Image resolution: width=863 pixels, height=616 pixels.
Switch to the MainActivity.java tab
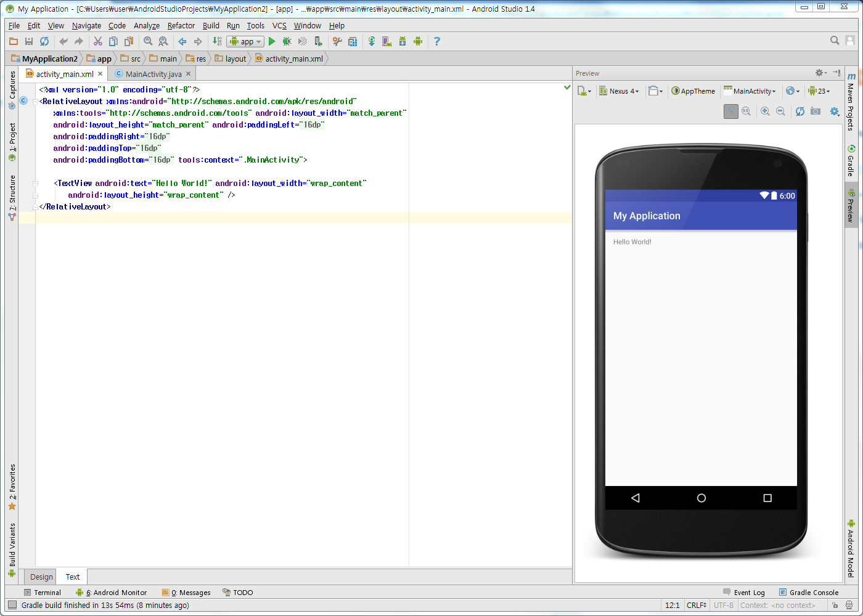(153, 74)
